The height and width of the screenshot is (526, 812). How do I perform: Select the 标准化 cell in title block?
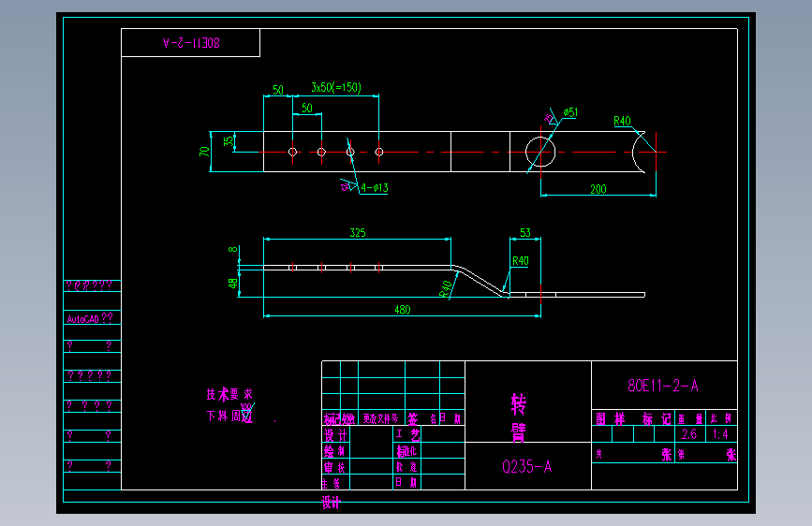407,451
